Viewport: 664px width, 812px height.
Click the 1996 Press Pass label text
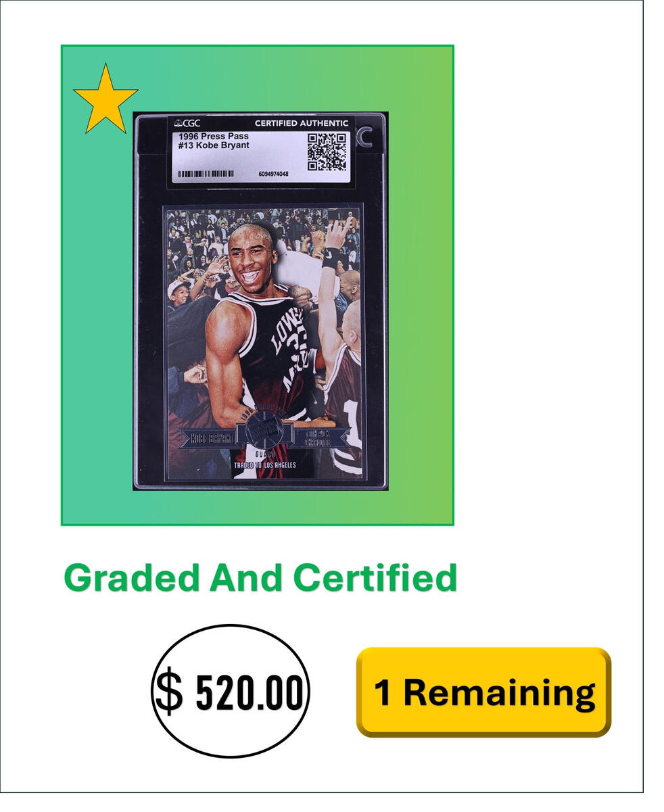[210, 136]
